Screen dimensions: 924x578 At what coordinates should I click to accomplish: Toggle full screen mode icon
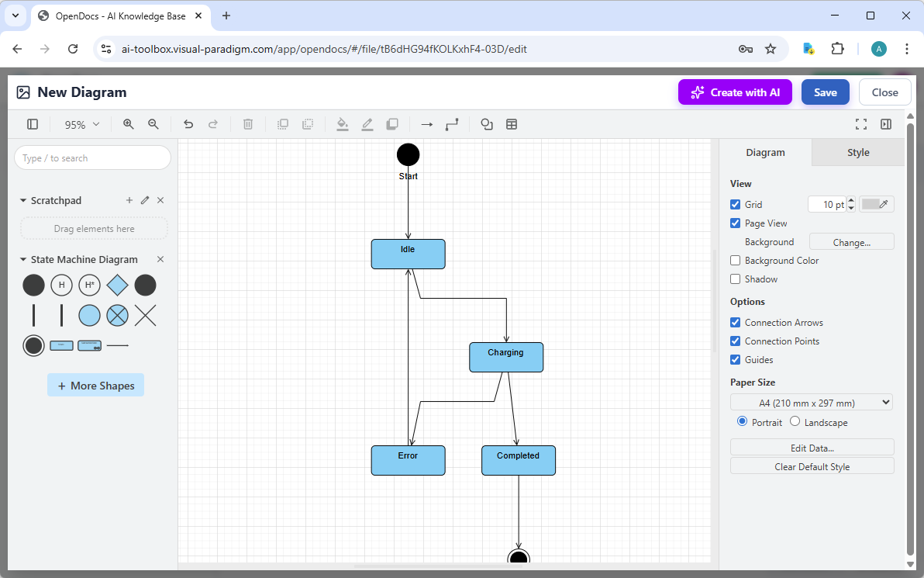coord(861,124)
